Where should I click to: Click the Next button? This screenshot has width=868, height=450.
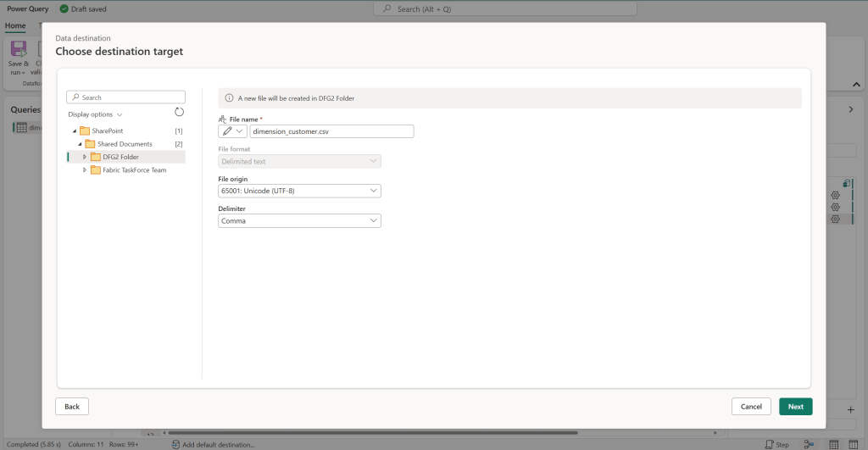[795, 407]
